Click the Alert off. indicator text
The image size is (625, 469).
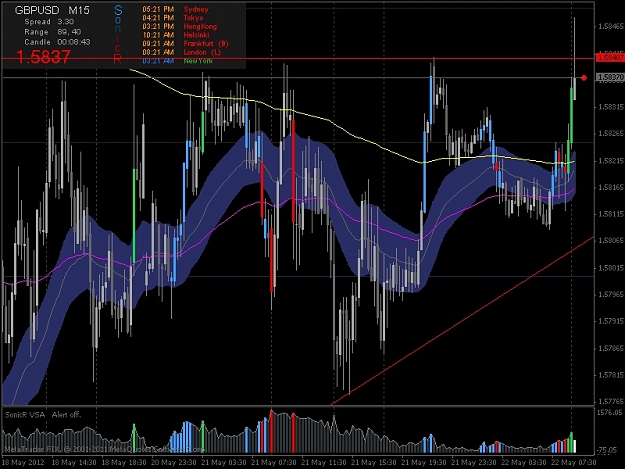[x=66, y=415]
